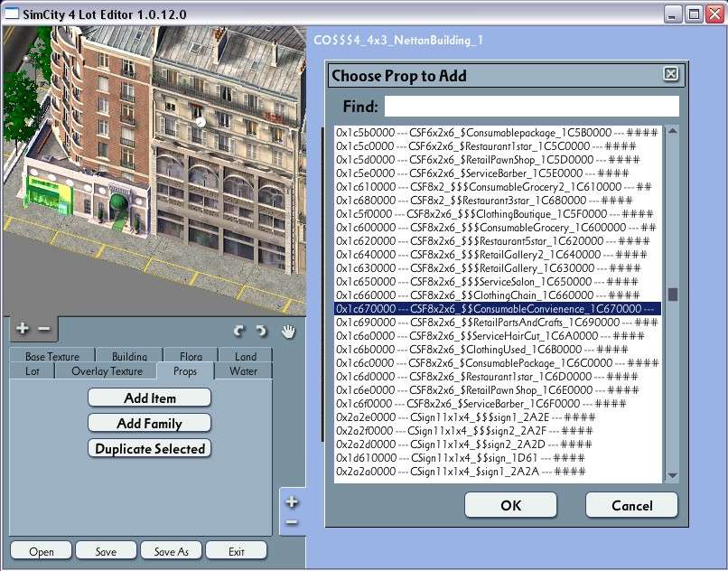Select prop CSign11x1x4_$sign1_2A2A
Image resolution: width=728 pixels, height=571 pixels.
[498, 471]
